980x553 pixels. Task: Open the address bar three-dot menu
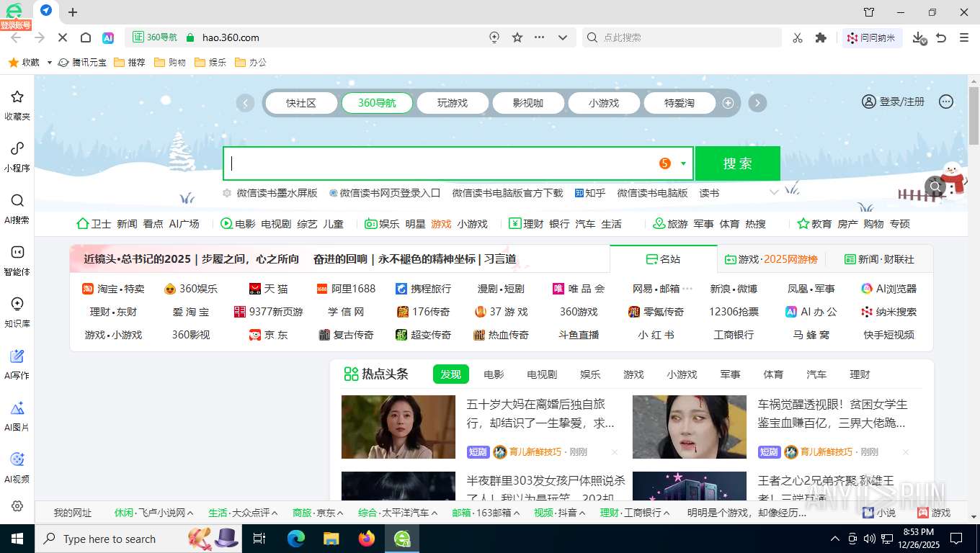pos(540,37)
